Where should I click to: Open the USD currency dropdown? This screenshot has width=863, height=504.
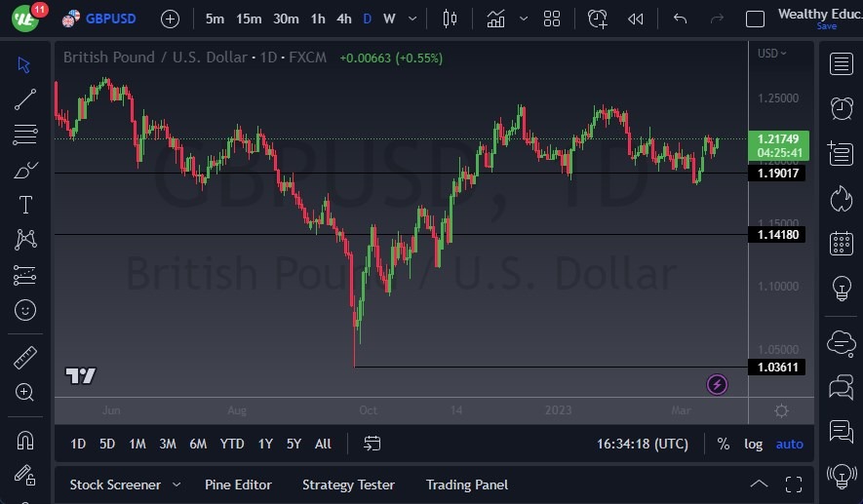[772, 54]
